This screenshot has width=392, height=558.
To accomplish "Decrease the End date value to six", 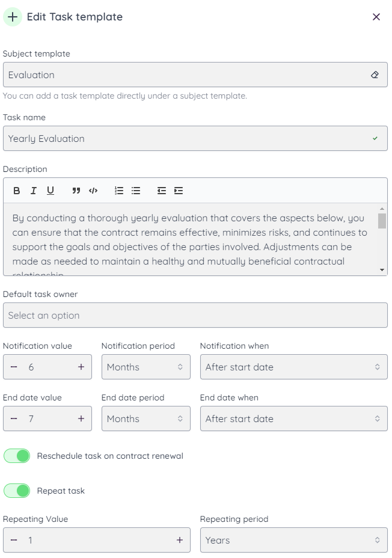I will (x=13, y=419).
